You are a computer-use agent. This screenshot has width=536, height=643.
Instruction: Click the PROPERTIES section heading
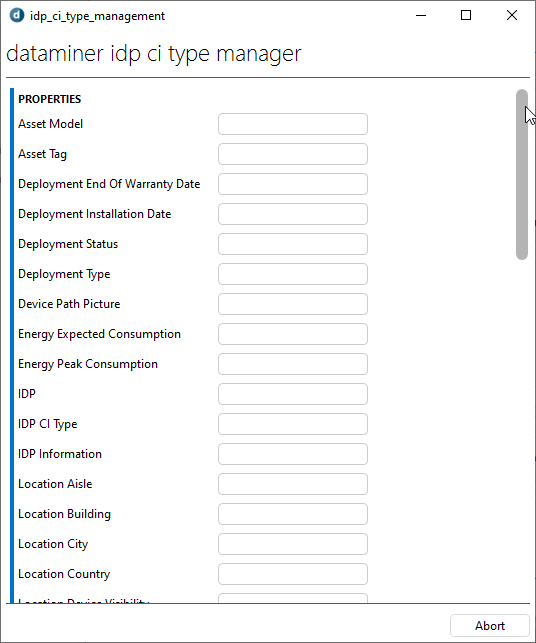click(50, 99)
